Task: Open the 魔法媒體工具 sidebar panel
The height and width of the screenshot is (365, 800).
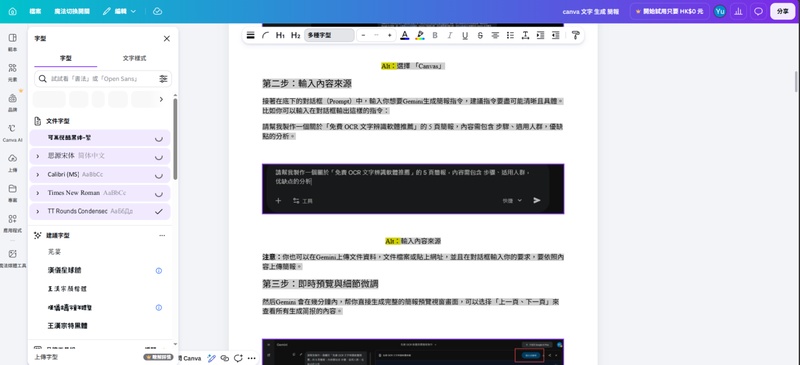Action: click(13, 258)
